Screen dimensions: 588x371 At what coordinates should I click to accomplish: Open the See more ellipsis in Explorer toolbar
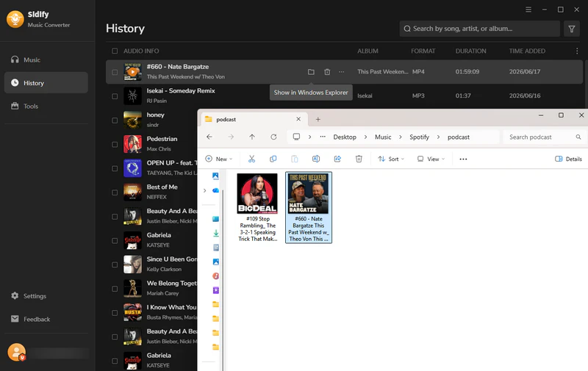463,159
